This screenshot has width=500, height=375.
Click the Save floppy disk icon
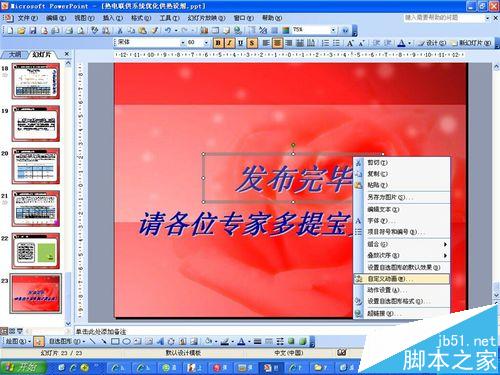tap(33, 31)
